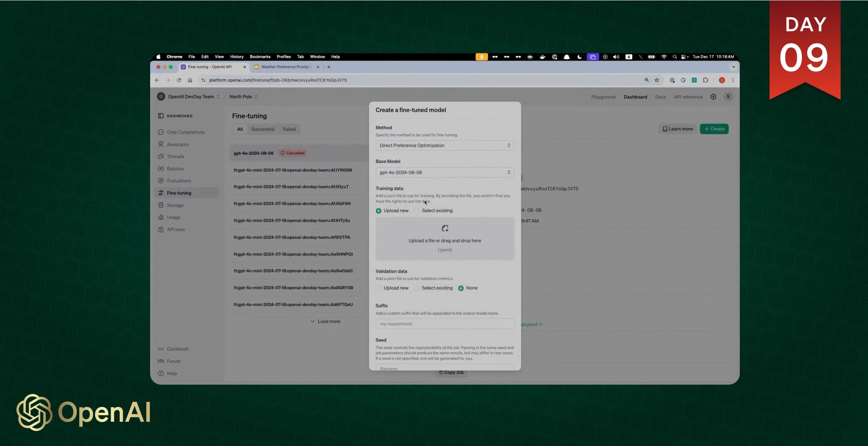Click the file upload icon
Viewport: 868px width, 446px height.
tap(445, 228)
